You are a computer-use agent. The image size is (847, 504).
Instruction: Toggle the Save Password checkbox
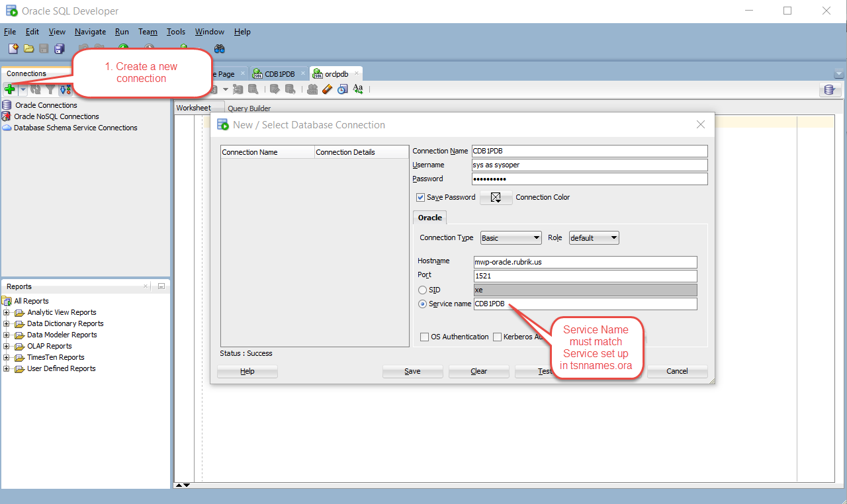tap(420, 197)
